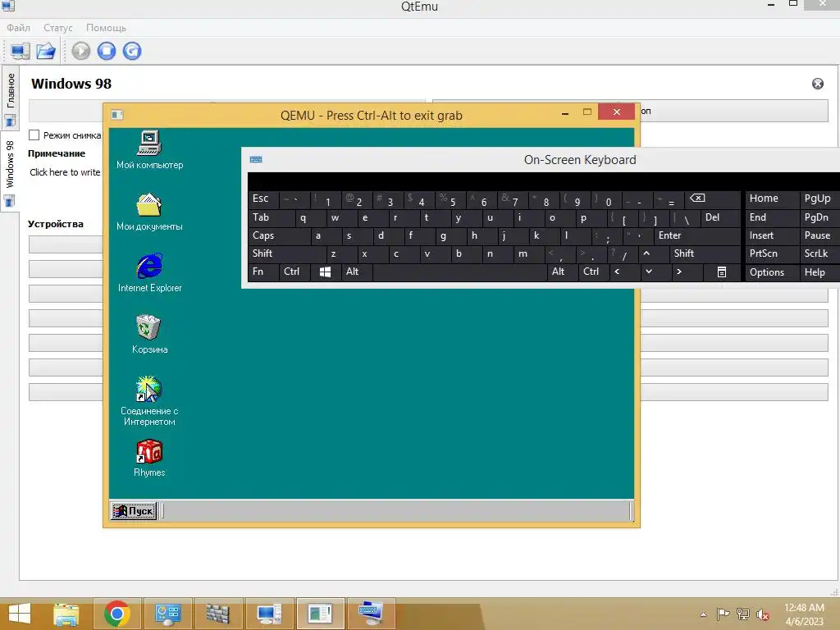
Task: Select Соединение с Интернетом shortcut icon
Action: click(x=149, y=400)
